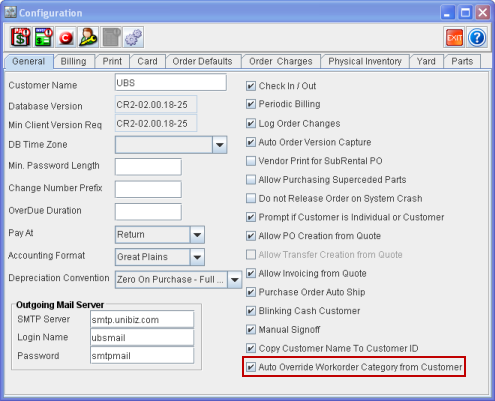Select the Order Defaults tab
The width and height of the screenshot is (495, 401).
(x=202, y=62)
